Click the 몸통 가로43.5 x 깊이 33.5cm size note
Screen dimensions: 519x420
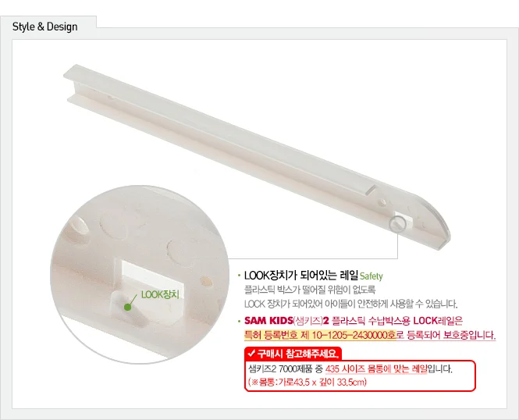click(307, 383)
